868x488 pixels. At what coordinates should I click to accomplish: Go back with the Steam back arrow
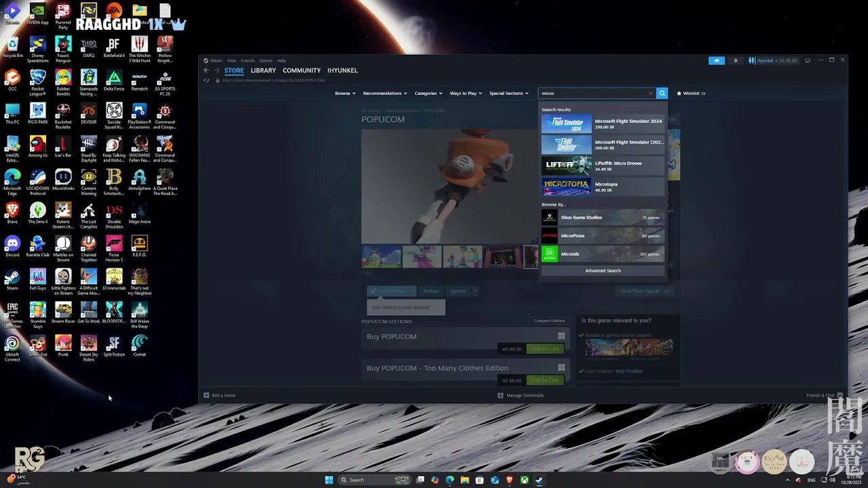point(207,70)
